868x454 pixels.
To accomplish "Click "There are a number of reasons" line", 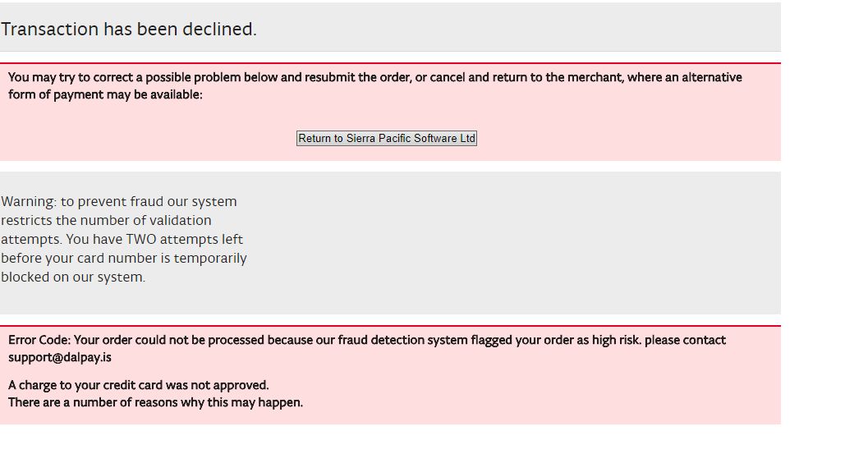I will (x=99, y=403).
